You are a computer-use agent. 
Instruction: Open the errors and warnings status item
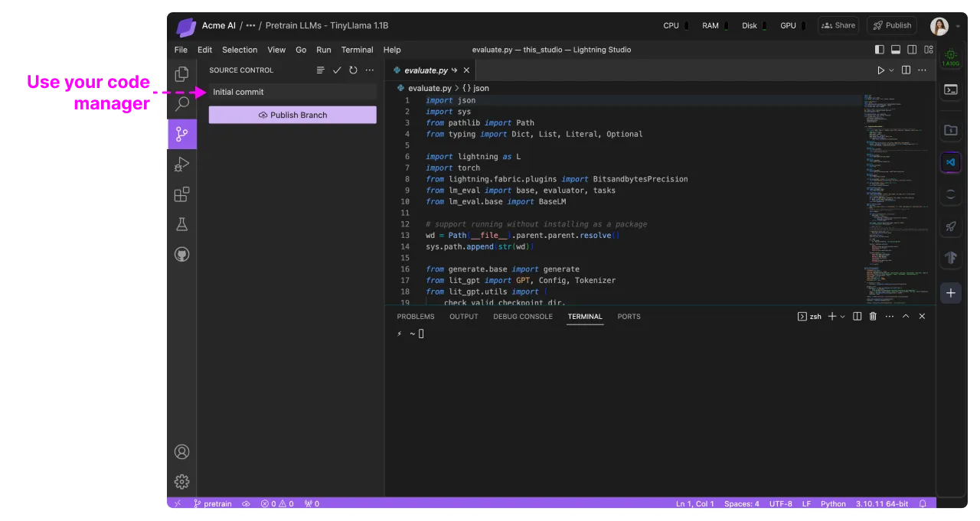tap(277, 503)
